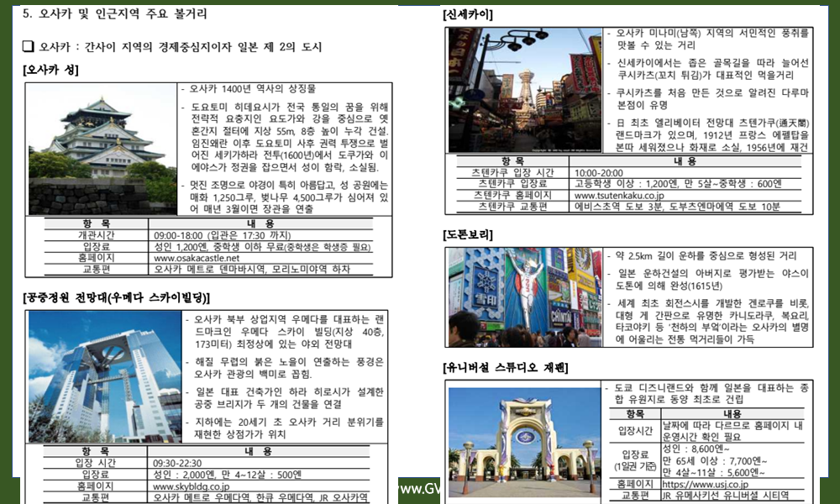Click the square bullet before '오사카 : 간사이 지역의'
This screenshot has height=504, width=840.
click(29, 46)
